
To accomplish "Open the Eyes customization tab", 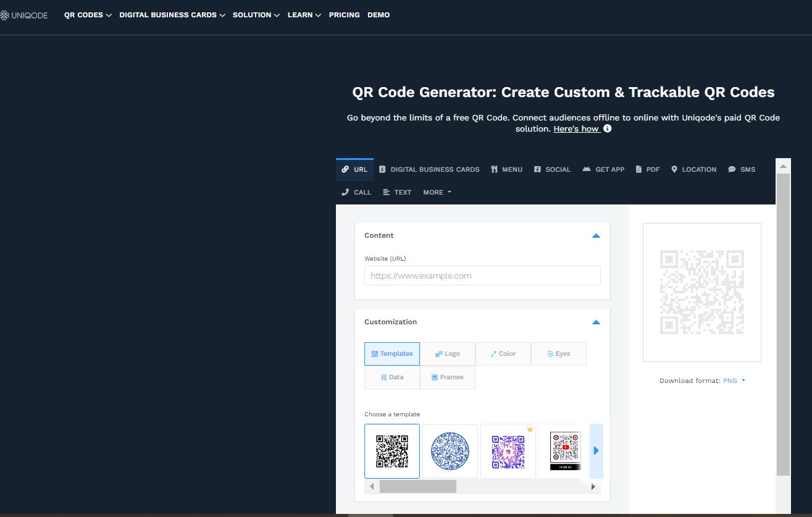I will tap(558, 353).
